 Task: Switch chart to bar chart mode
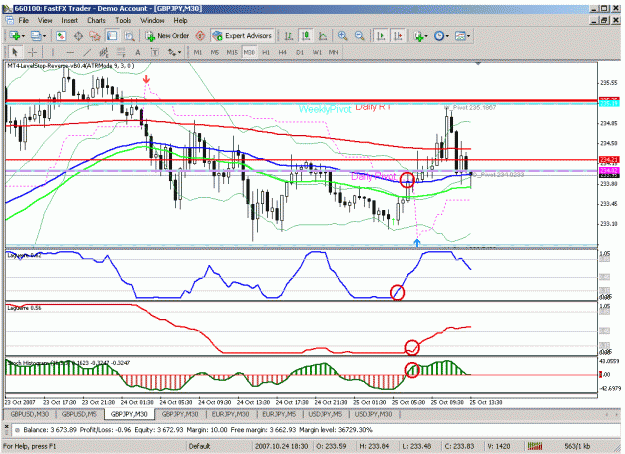(289, 36)
